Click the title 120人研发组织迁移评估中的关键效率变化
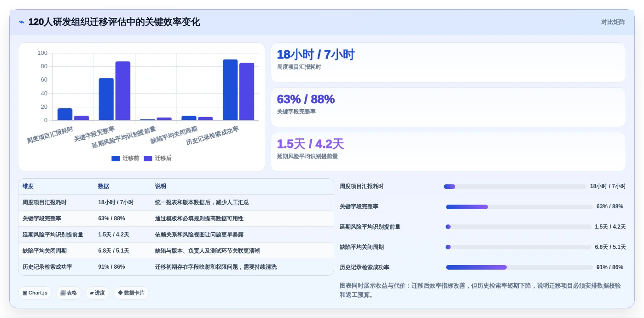 click(x=114, y=22)
